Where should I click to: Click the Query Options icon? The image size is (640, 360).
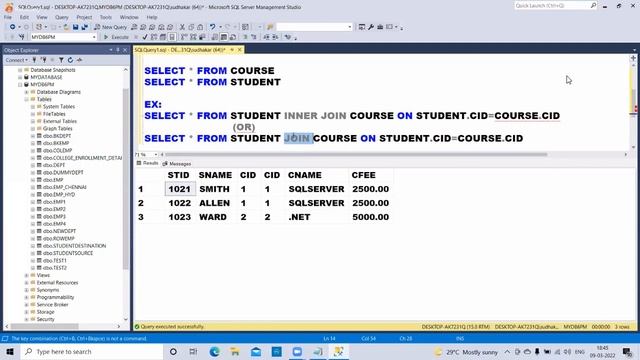[163, 37]
